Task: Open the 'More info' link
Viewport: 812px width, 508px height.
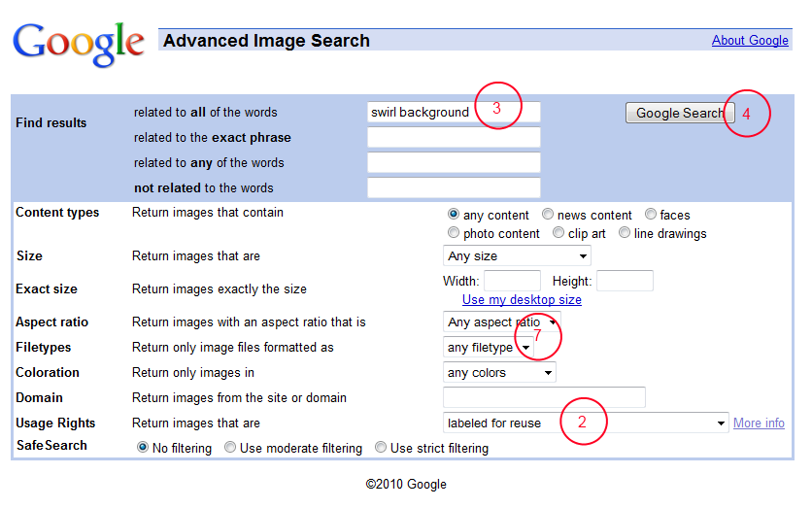Action: pyautogui.click(x=759, y=423)
